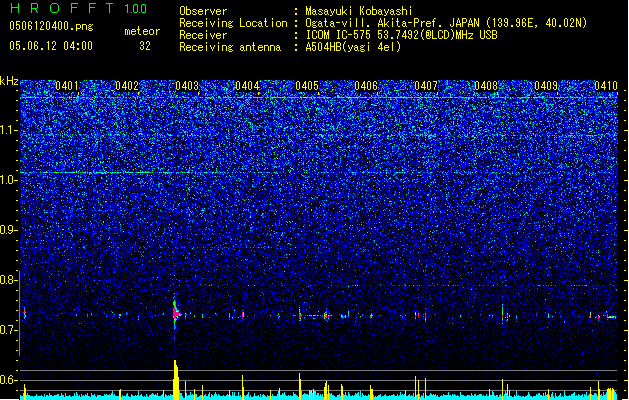Click time marker 0406
This screenshot has width=629, height=400.
pos(366,86)
